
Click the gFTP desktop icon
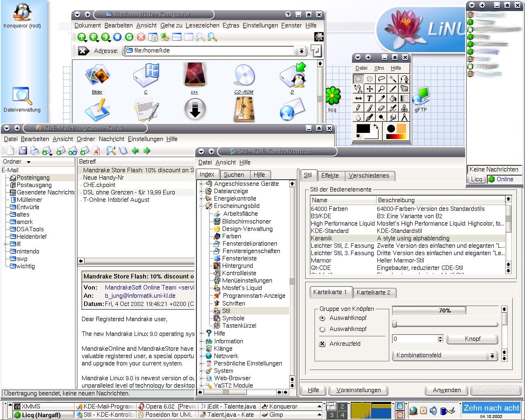pyautogui.click(x=421, y=100)
